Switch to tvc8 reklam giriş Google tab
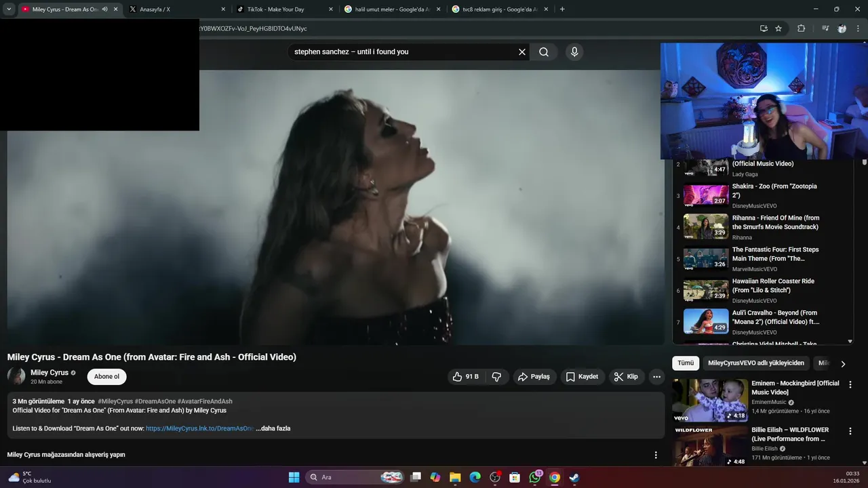Screen dimensions: 868x488 (499, 9)
